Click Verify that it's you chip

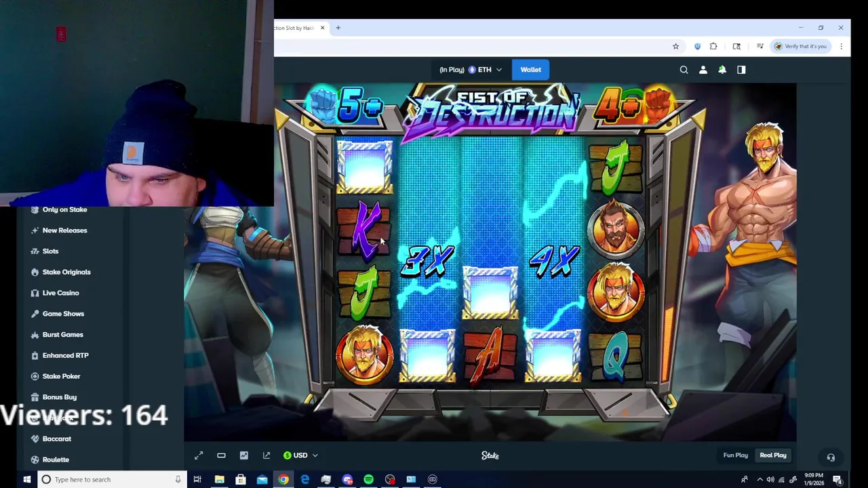click(x=801, y=46)
